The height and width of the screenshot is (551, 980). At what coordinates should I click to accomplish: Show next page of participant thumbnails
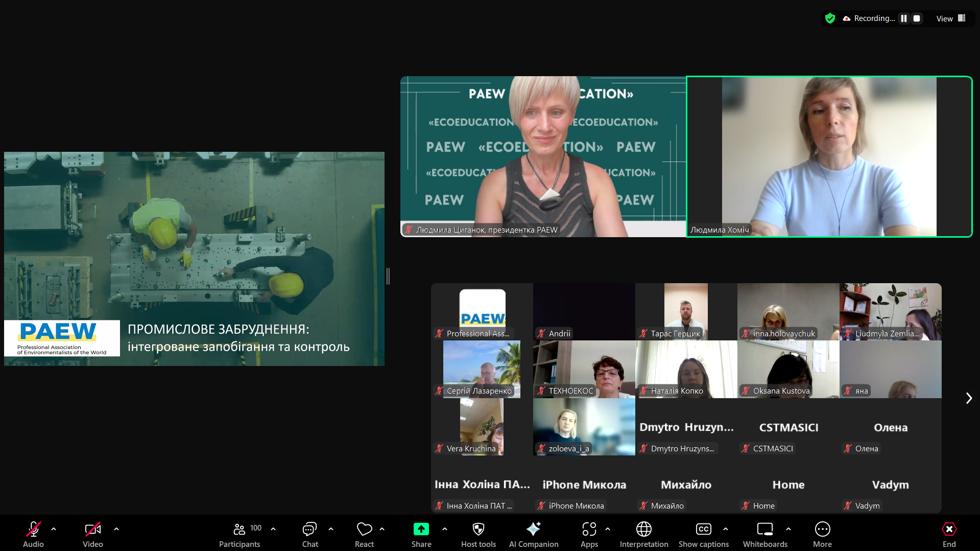tap(969, 398)
